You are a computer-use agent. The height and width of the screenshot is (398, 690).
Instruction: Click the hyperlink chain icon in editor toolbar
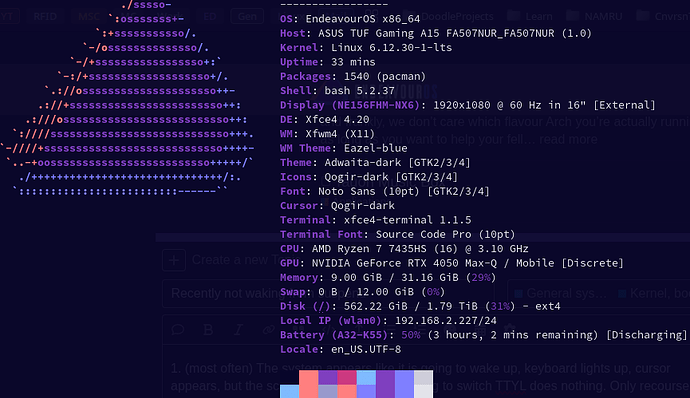click(268, 329)
